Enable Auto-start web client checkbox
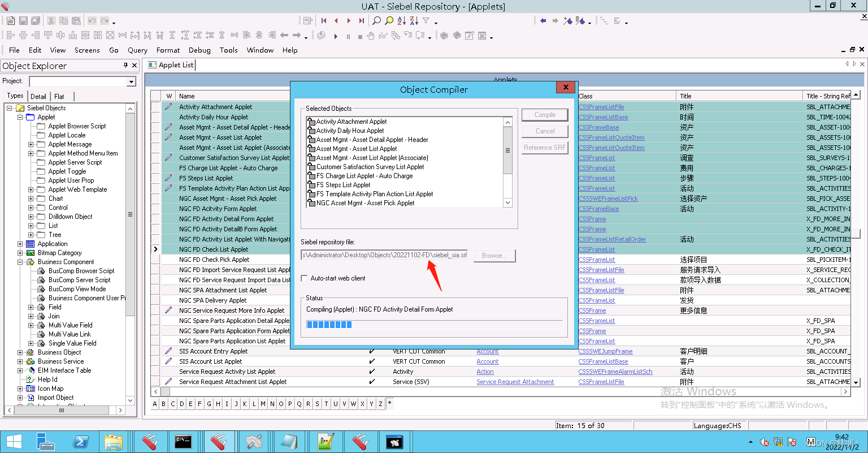Image resolution: width=868 pixels, height=453 pixels. point(305,278)
